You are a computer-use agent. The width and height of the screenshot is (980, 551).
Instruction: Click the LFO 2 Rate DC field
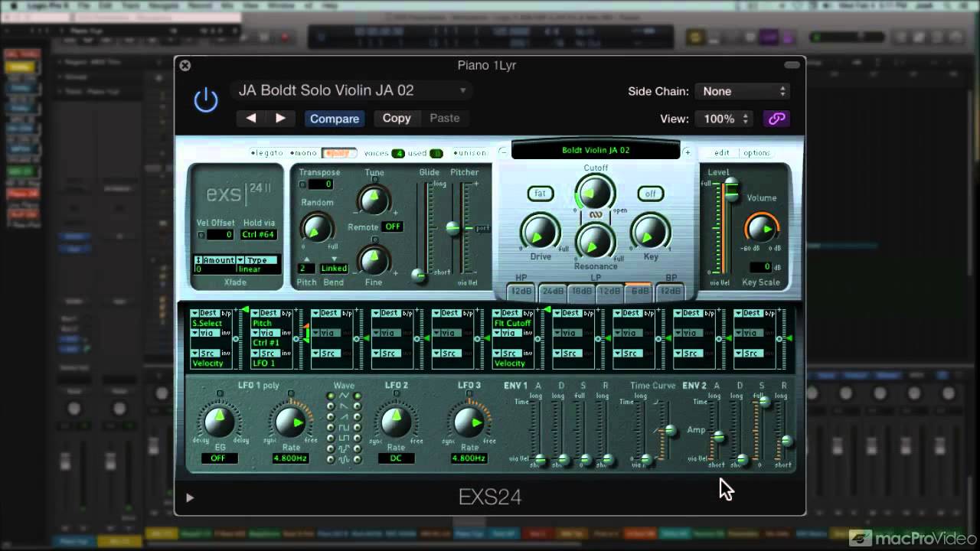click(396, 458)
